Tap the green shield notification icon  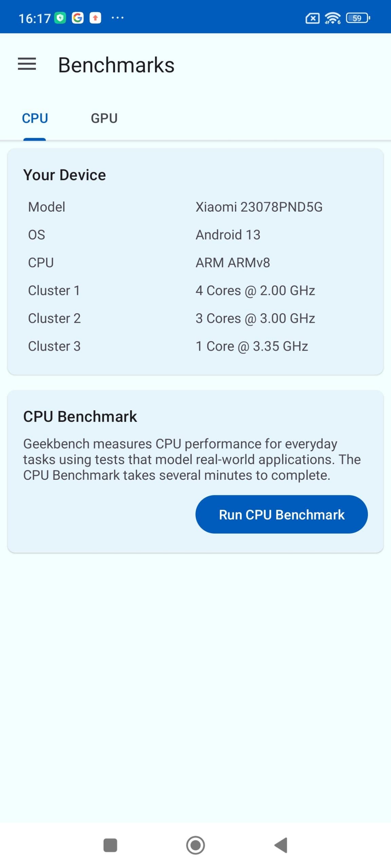click(60, 18)
